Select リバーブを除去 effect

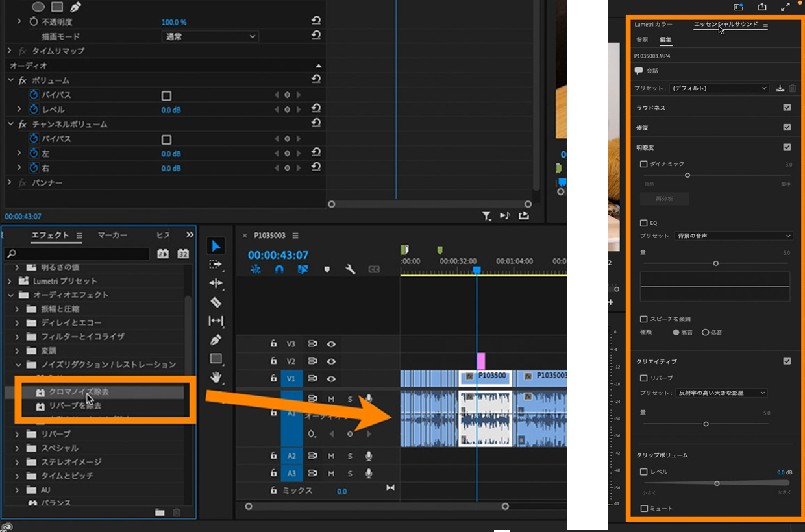coord(75,406)
